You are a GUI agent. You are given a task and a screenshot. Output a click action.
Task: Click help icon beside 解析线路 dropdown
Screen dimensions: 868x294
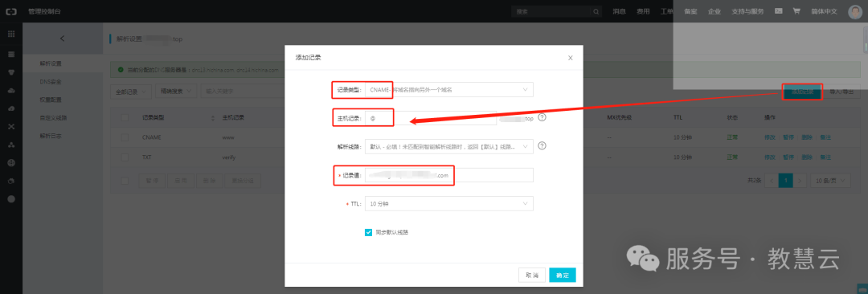point(542,145)
